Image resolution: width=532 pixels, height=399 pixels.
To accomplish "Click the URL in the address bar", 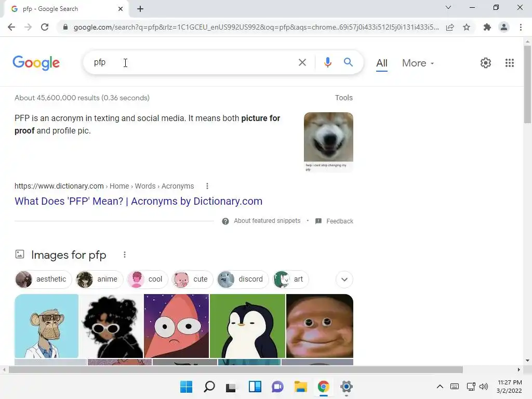I will coord(256,27).
